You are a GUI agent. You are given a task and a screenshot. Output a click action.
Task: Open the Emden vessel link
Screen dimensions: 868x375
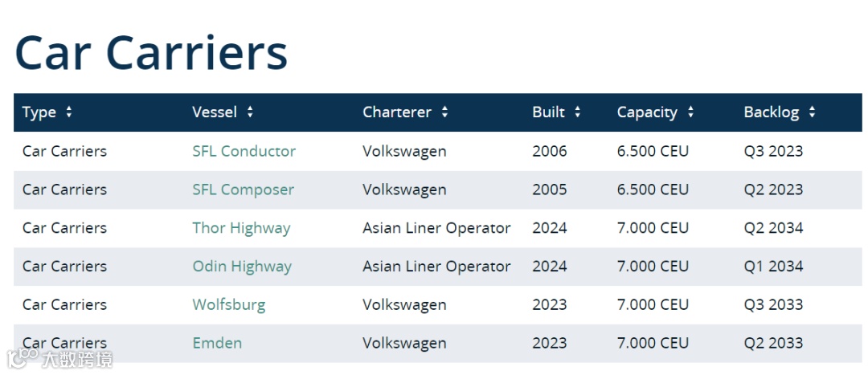(x=217, y=343)
